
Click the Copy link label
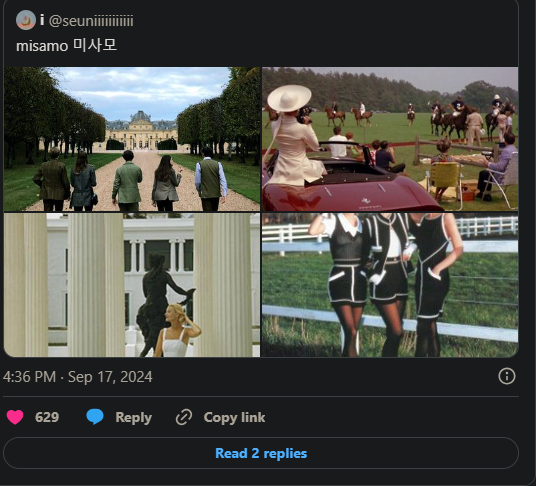point(234,417)
